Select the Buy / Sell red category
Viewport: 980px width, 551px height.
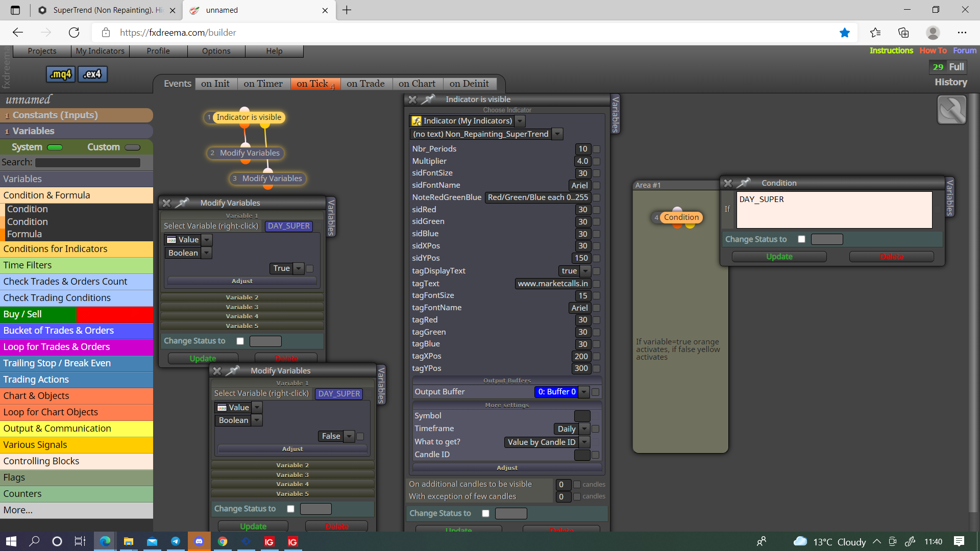(114, 314)
